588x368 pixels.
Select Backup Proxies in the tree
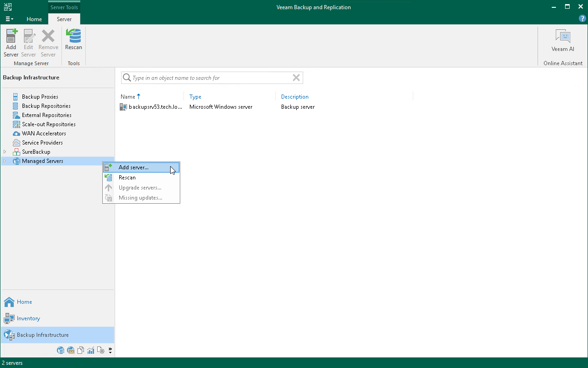[x=40, y=97]
